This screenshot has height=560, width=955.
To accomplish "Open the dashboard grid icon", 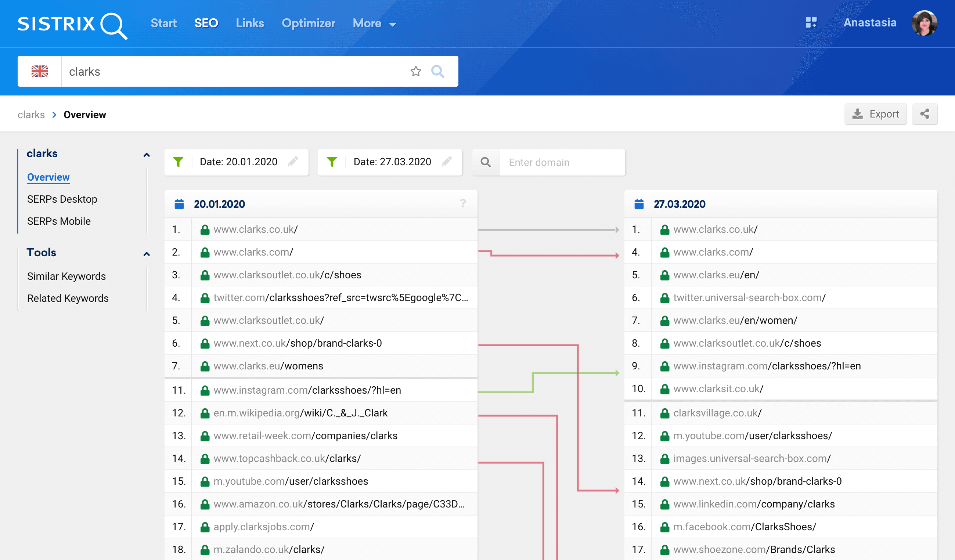I will 811,22.
